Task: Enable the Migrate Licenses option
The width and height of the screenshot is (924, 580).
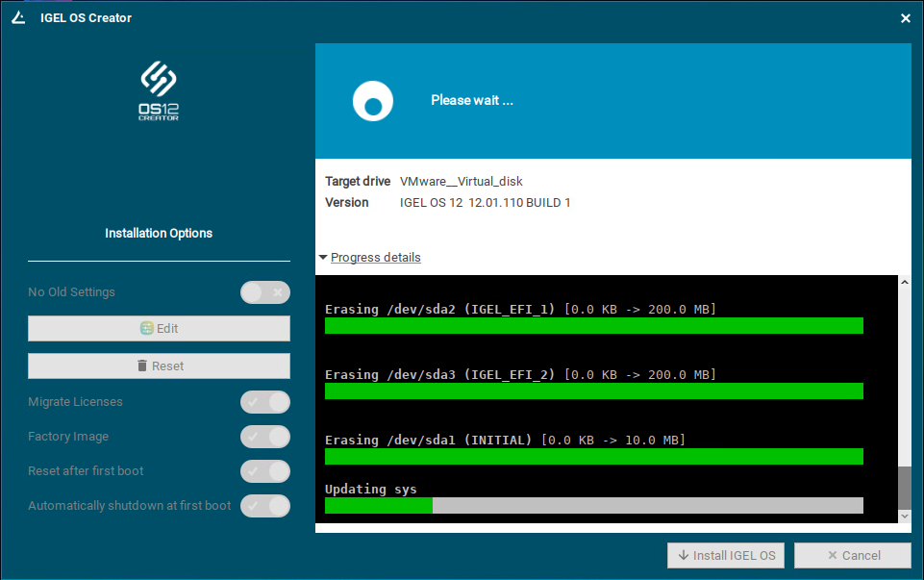Action: point(265,402)
